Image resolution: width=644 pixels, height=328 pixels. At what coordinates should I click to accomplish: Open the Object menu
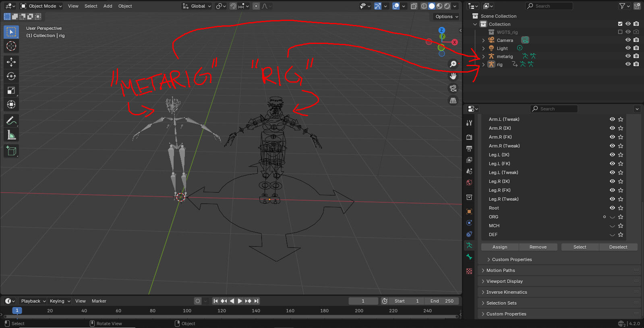125,6
